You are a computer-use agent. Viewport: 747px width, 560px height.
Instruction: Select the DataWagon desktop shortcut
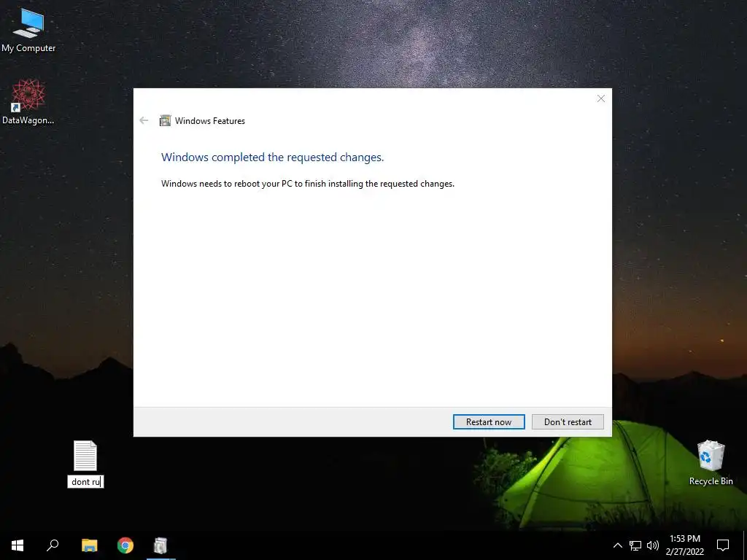click(28, 102)
